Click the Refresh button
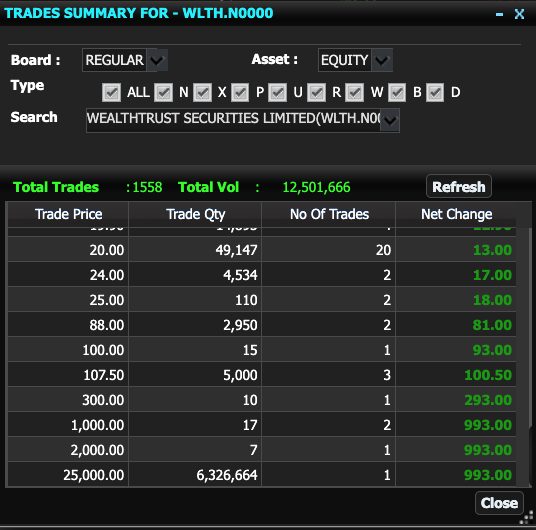The height and width of the screenshot is (530, 536). (459, 187)
